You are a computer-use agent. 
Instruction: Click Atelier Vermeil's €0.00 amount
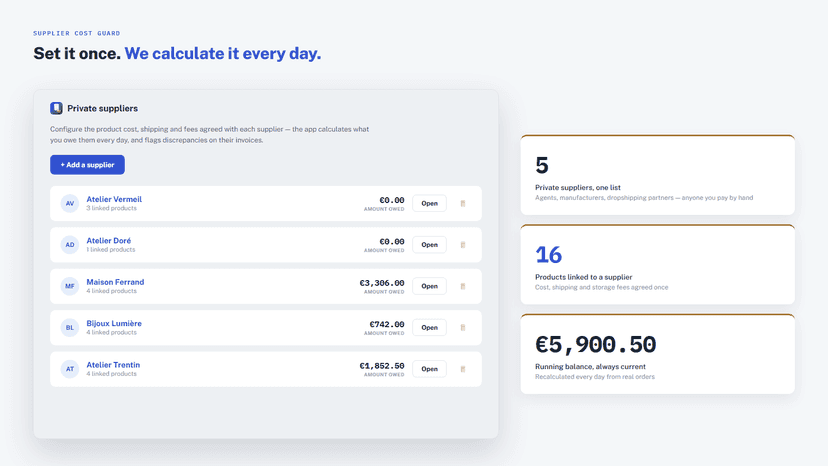click(x=392, y=200)
